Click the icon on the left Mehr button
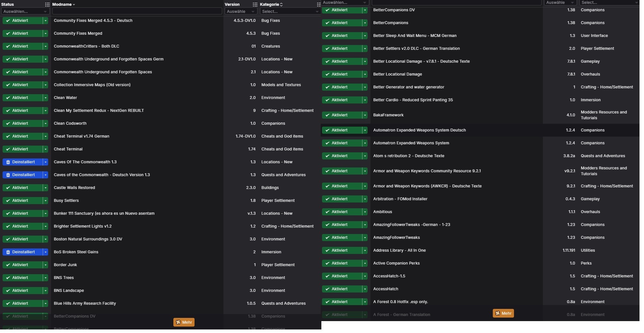 pos(178,322)
